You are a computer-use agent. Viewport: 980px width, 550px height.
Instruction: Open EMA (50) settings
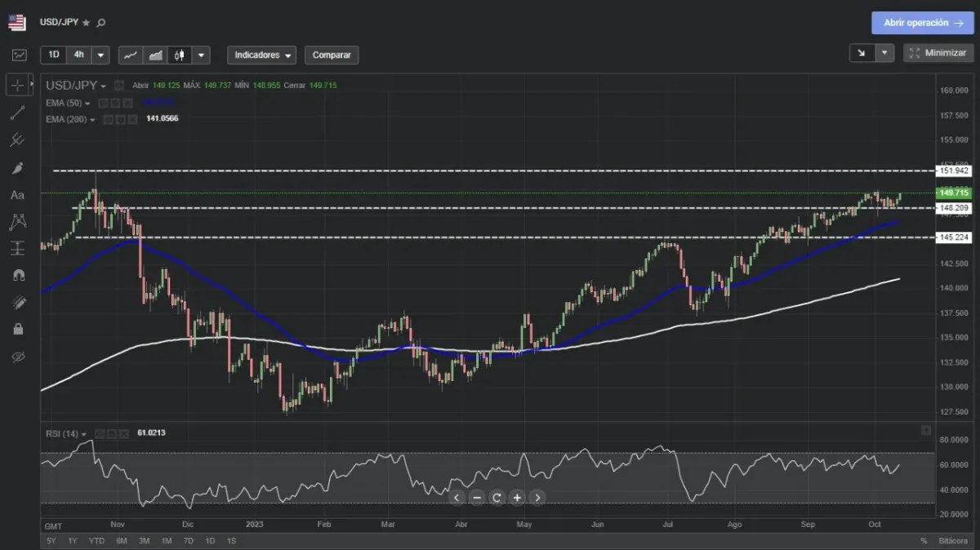point(115,104)
